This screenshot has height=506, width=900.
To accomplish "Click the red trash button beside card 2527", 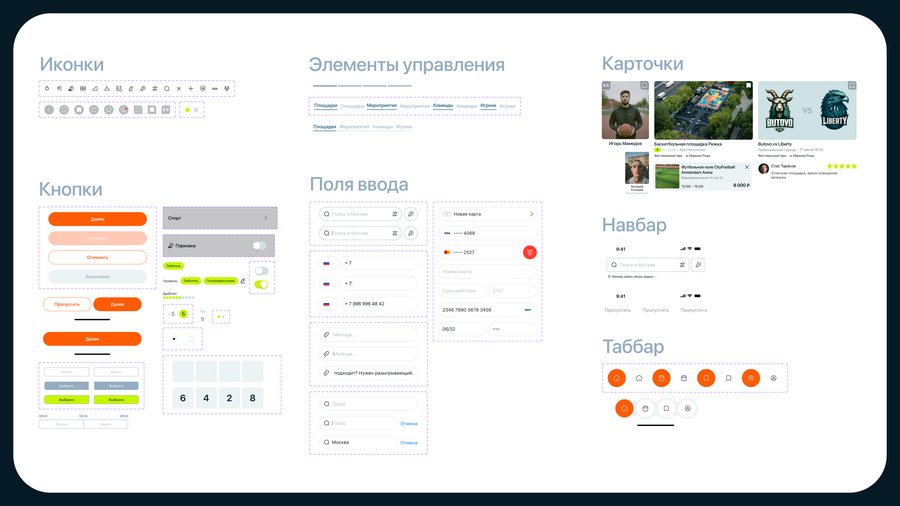I will click(x=530, y=252).
